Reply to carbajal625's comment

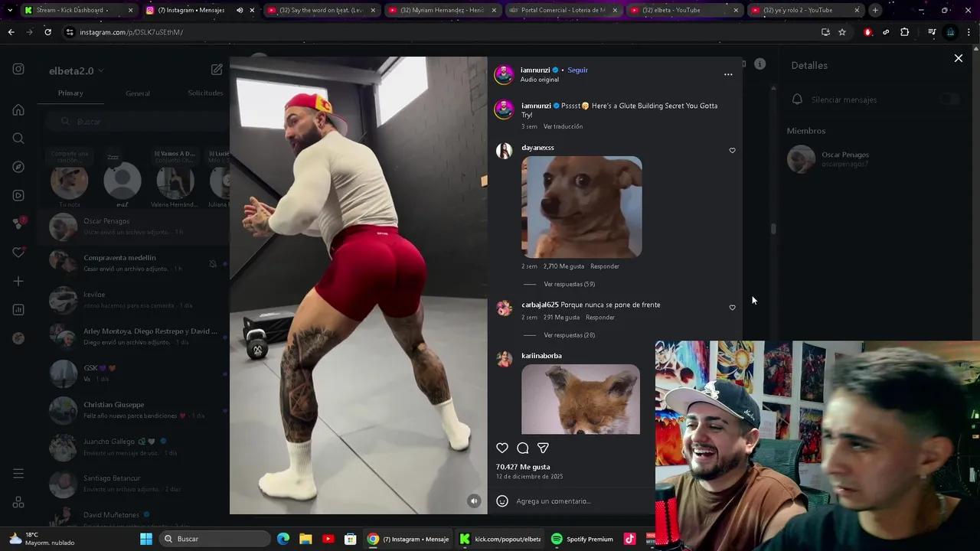click(x=600, y=318)
